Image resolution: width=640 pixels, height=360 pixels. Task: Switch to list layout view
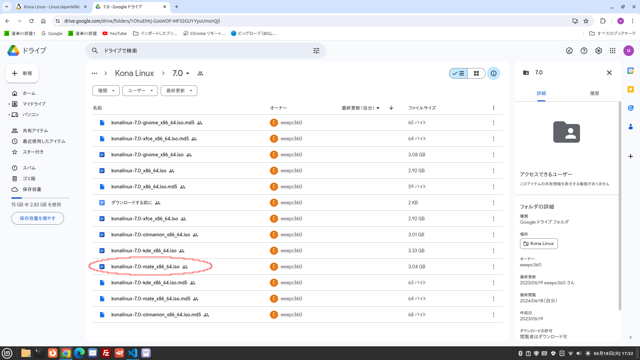tap(458, 73)
